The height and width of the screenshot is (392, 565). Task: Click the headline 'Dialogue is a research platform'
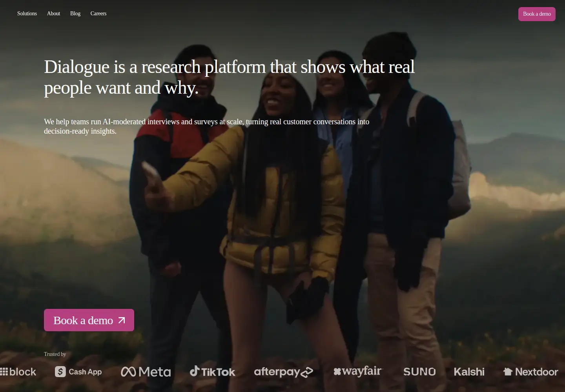pyautogui.click(x=229, y=77)
